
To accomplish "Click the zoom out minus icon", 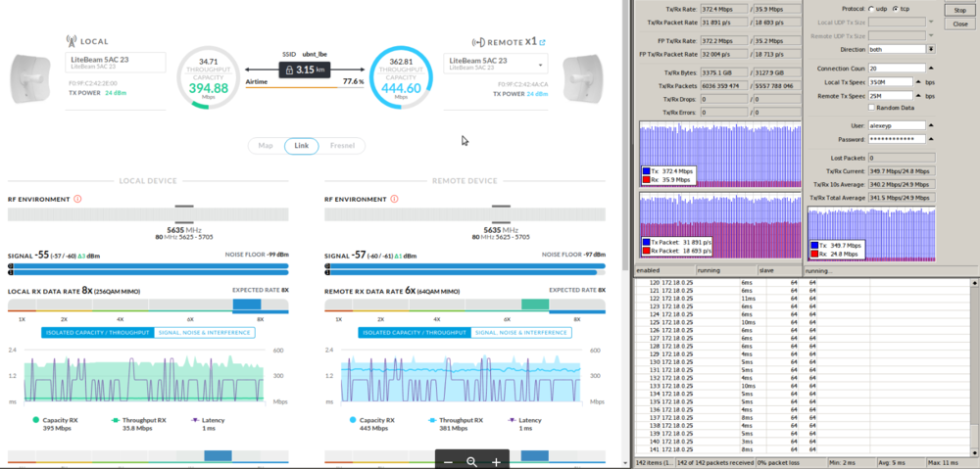I will tap(448, 461).
